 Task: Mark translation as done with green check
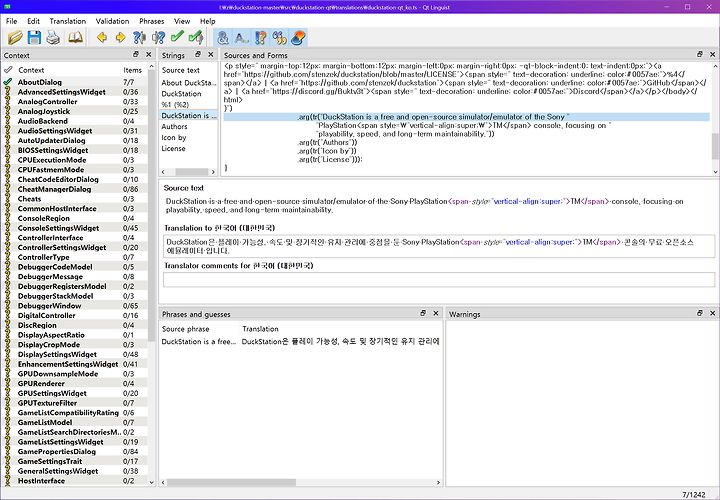pyautogui.click(x=177, y=37)
